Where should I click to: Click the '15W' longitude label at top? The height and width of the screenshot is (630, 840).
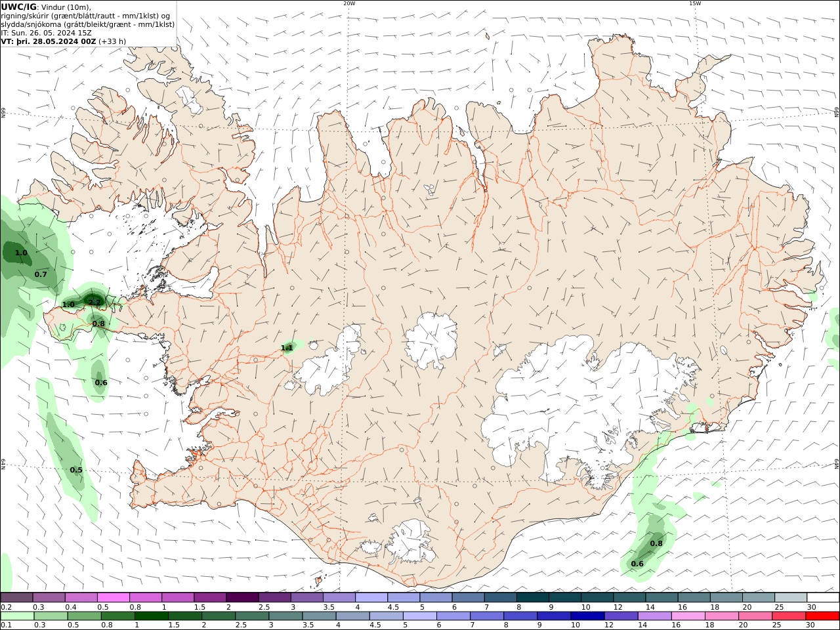tap(694, 3)
